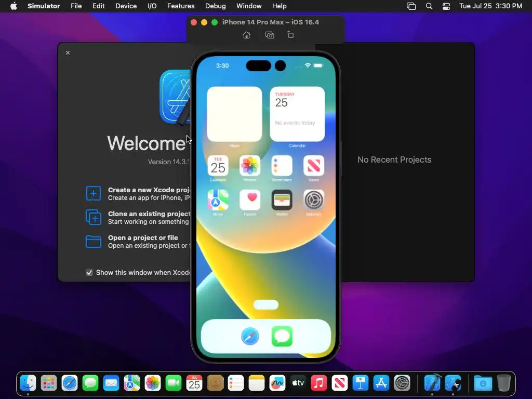Open the Window menu
Screen dimensions: 532x399
click(249, 6)
